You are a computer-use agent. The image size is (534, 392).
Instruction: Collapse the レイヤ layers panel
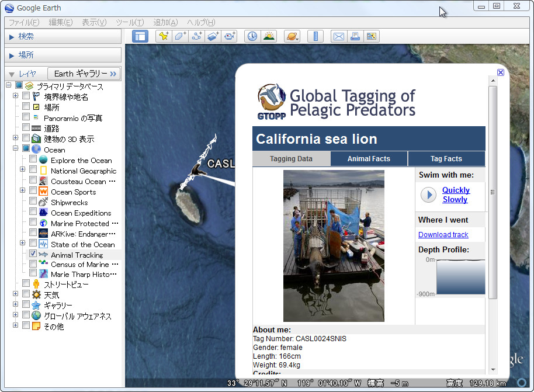point(12,74)
